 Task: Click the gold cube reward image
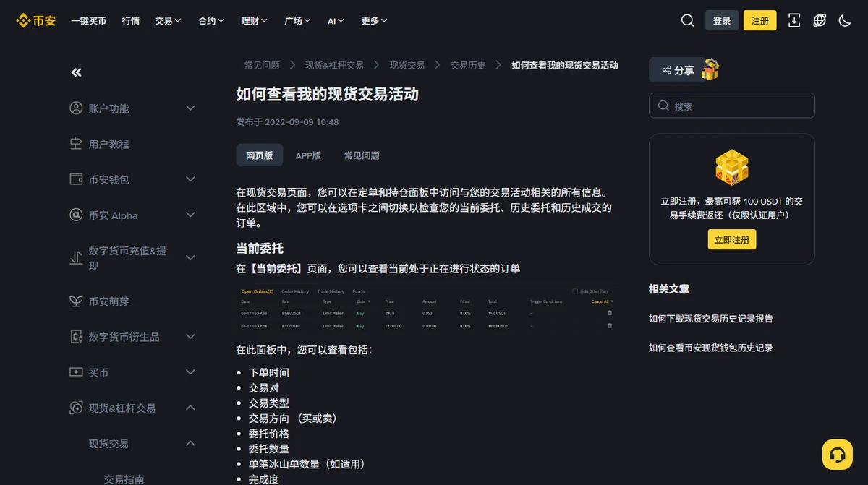tap(732, 168)
